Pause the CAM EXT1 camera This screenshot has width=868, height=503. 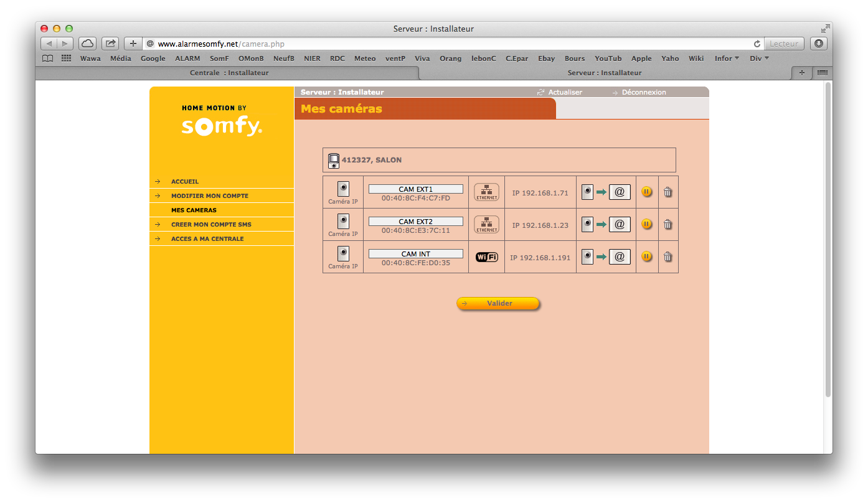[x=647, y=192]
